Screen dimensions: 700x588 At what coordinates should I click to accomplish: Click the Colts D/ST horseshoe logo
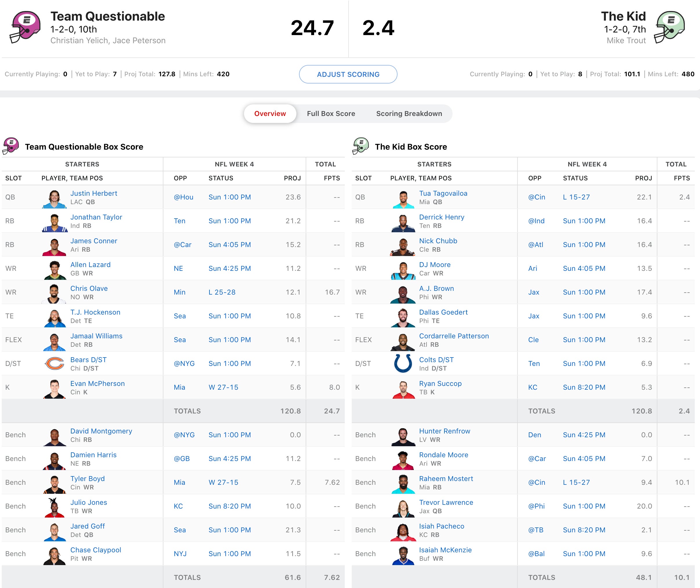click(403, 364)
